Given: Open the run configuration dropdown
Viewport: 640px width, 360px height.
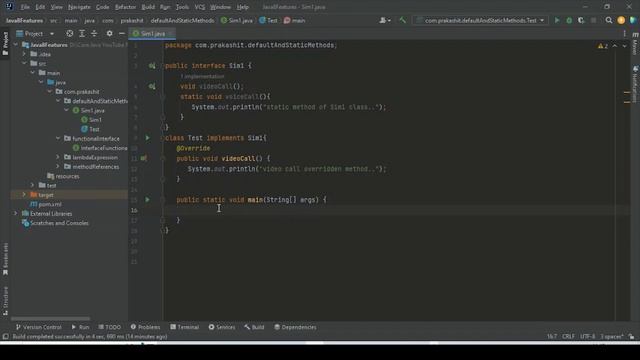Looking at the screenshot, I should point(480,20).
